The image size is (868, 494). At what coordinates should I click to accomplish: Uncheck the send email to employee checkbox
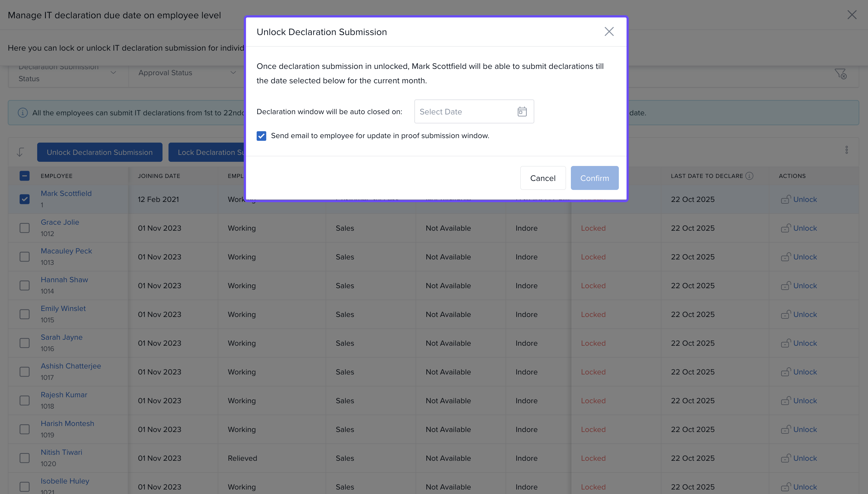point(261,136)
